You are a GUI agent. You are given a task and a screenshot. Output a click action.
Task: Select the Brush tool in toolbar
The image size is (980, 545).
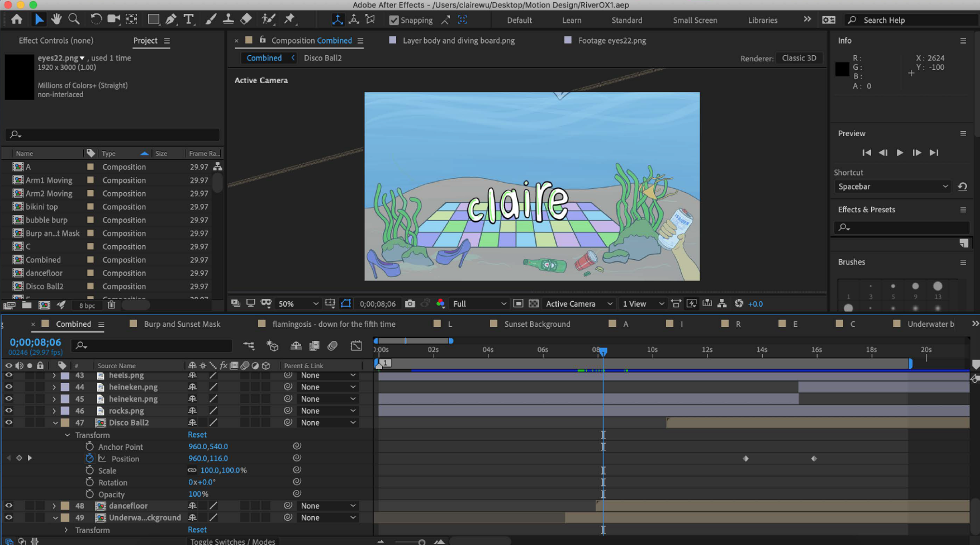point(211,19)
